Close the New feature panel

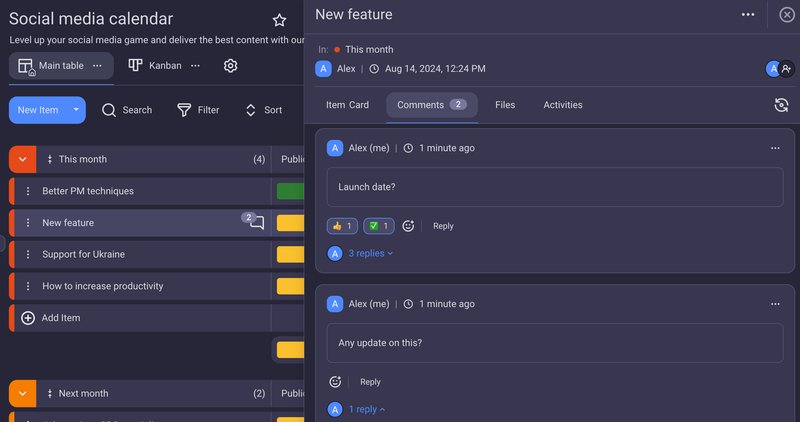(787, 15)
